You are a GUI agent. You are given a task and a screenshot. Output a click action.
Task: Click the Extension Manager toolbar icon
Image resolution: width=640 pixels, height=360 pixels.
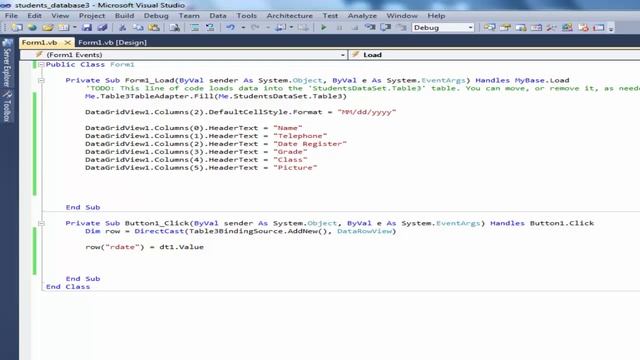(567, 27)
